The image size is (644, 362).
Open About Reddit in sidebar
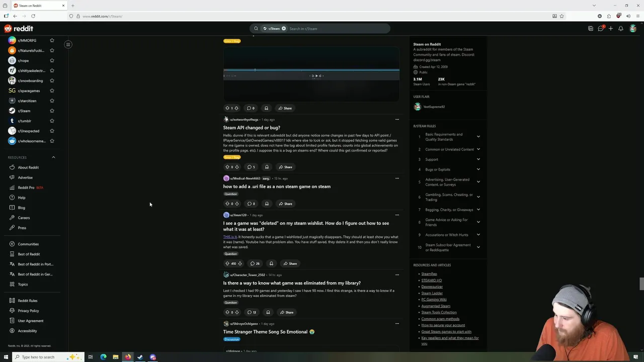pos(28,167)
